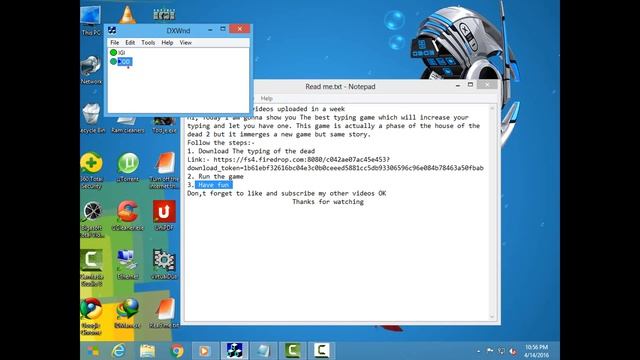
Task: Open the Help menu in Notepad
Action: tap(267, 98)
